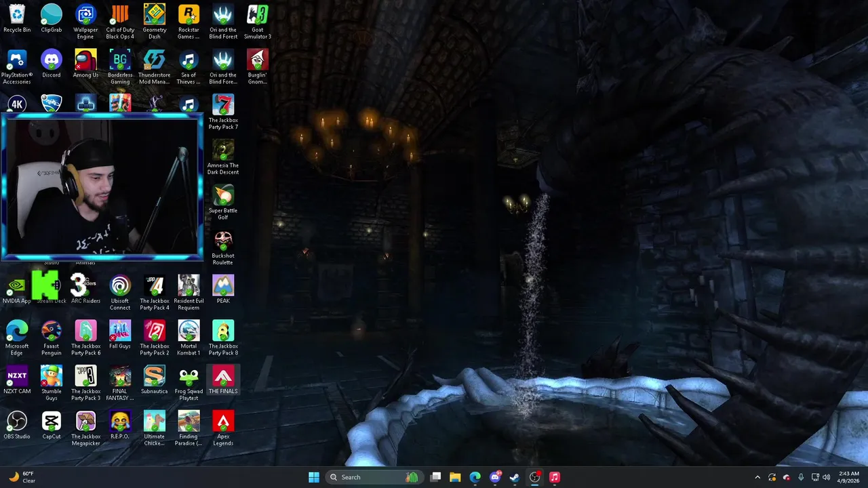Screen dimensions: 868x488
Task: Select The Jackbox Party Pack 2 icon
Action: 155,338
